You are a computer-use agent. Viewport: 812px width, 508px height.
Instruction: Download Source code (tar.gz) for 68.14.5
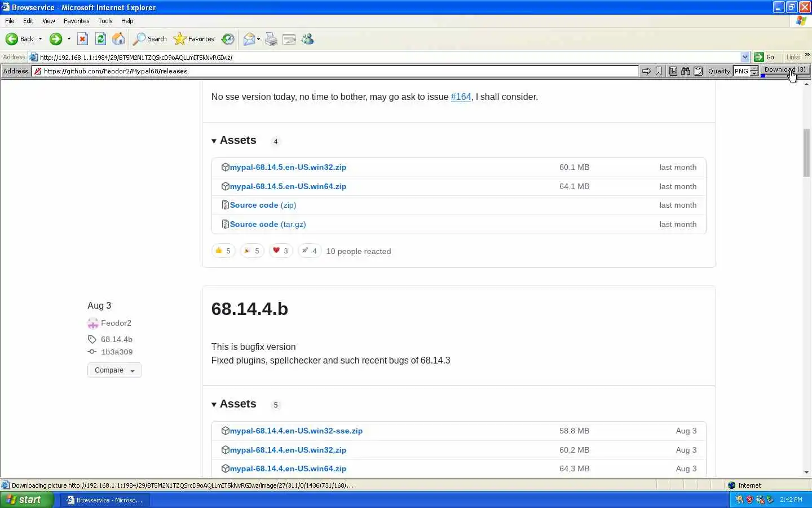(x=268, y=225)
